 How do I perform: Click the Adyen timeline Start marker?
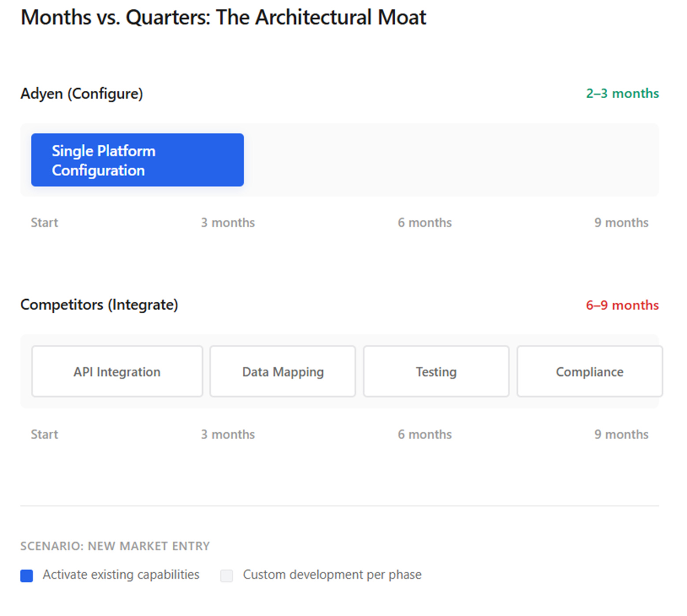[x=45, y=223]
